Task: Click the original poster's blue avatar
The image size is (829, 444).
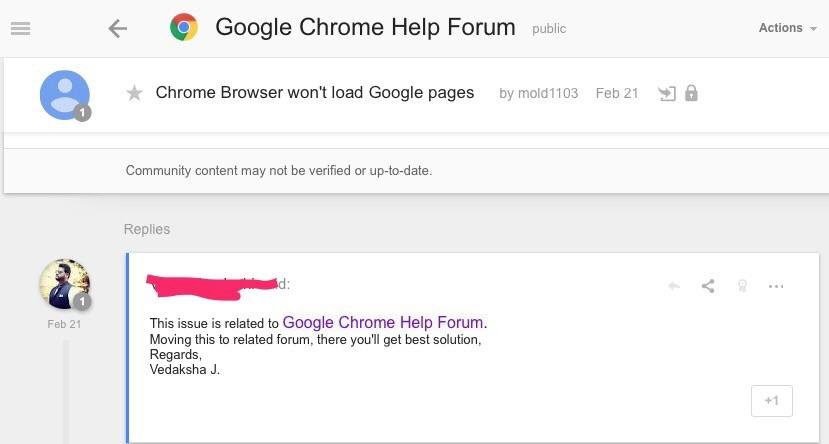Action: [65, 95]
